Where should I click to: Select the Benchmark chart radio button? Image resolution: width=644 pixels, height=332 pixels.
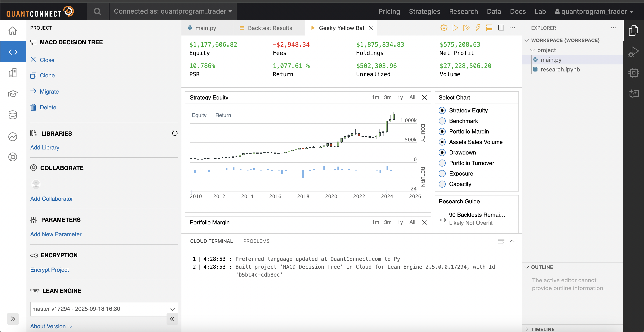click(x=442, y=121)
